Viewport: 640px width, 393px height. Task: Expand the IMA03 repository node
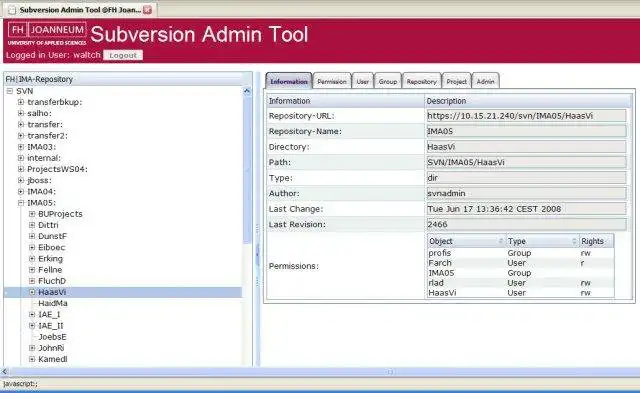pos(21,147)
